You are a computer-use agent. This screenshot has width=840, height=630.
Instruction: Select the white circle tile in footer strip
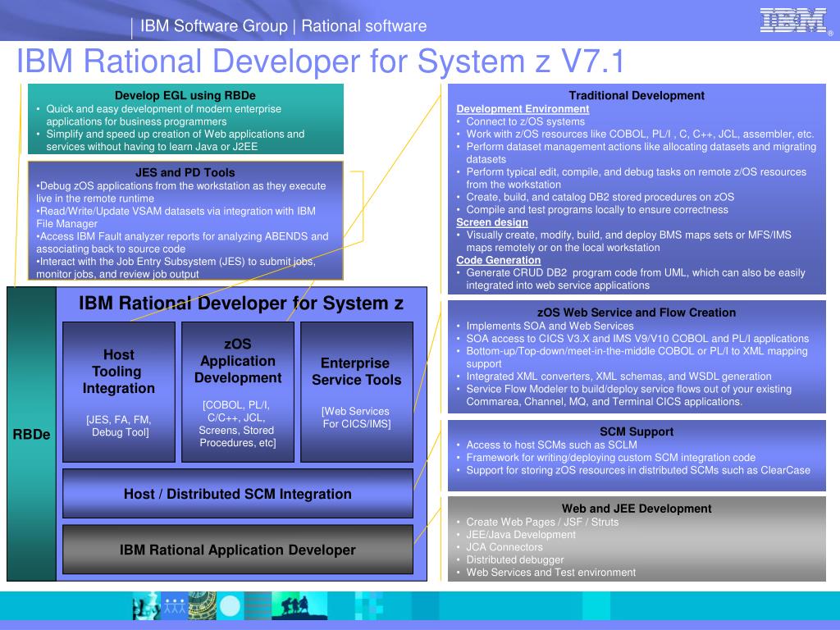pyautogui.click(x=230, y=606)
